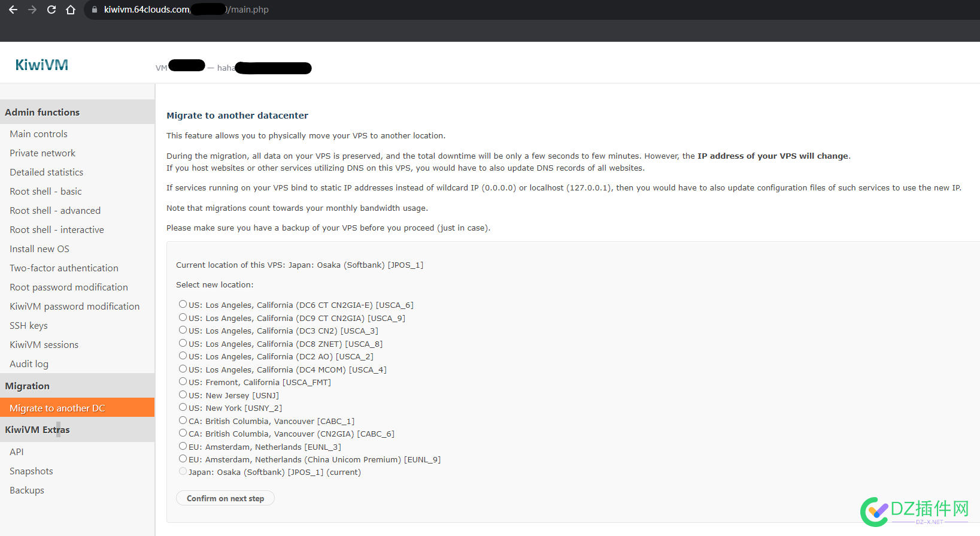980x536 pixels.
Task: Click Admin functions section header
Action: pyautogui.click(x=77, y=112)
